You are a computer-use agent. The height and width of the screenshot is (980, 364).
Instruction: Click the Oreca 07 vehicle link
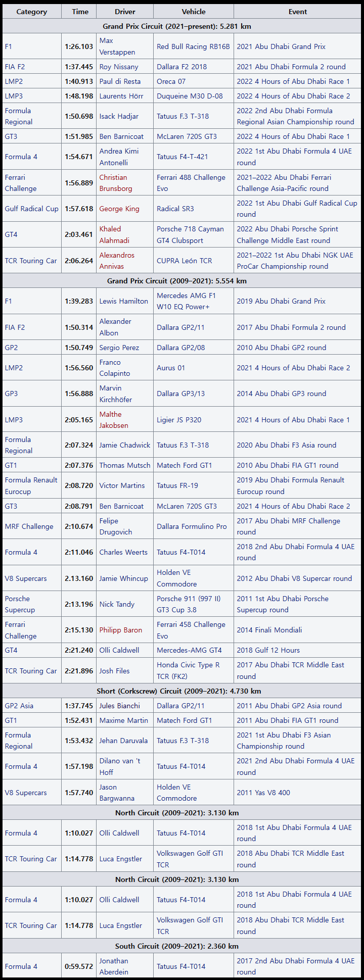(x=171, y=81)
